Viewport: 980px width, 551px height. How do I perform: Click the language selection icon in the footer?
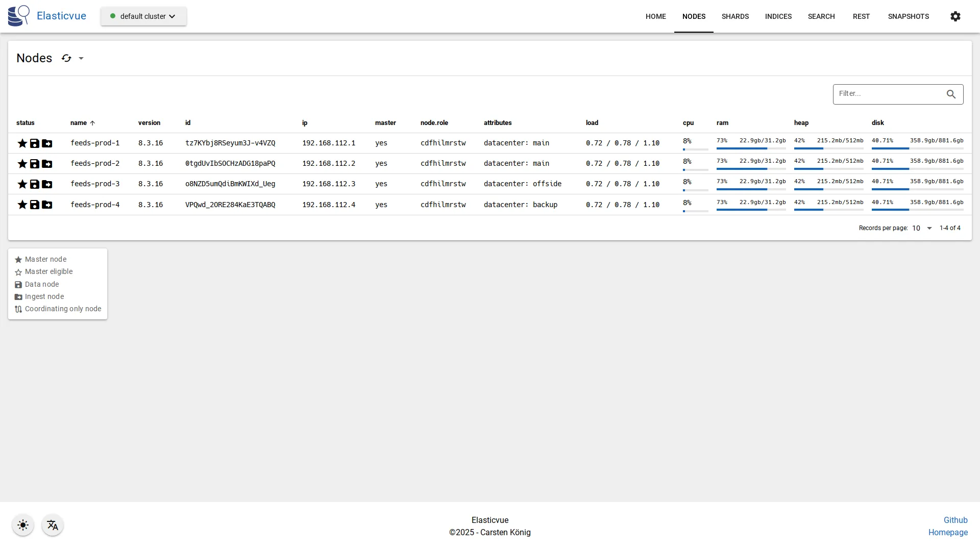point(53,525)
